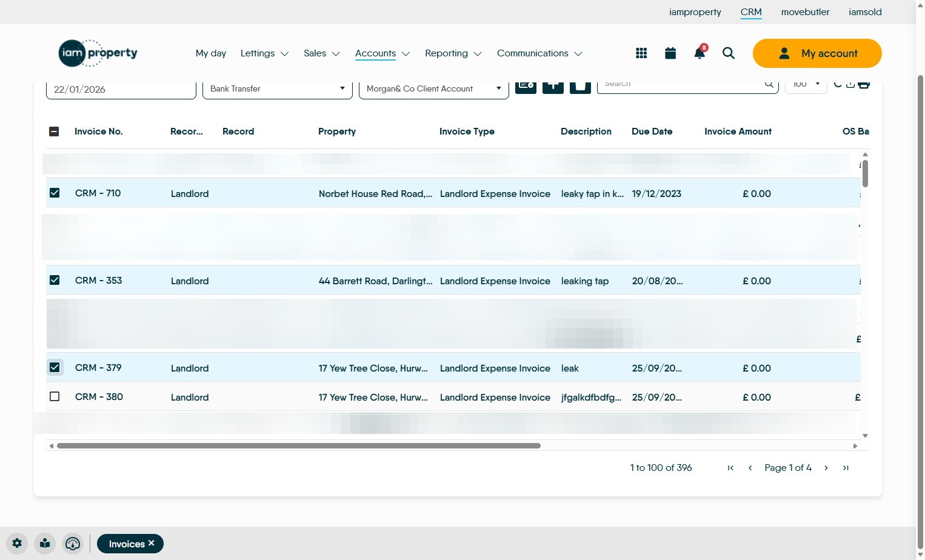Print the invoice list
Image resolution: width=925 pixels, height=560 pixels.
(x=864, y=84)
